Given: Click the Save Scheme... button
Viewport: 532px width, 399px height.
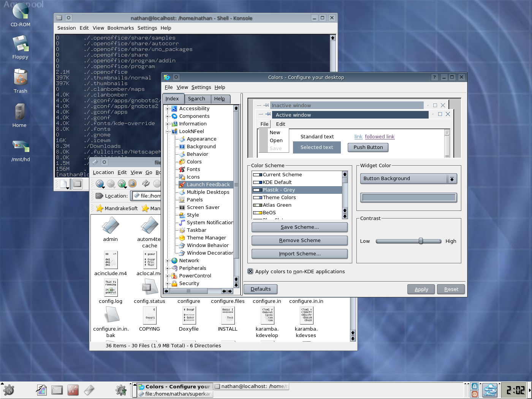Looking at the screenshot, I should click(x=299, y=227).
